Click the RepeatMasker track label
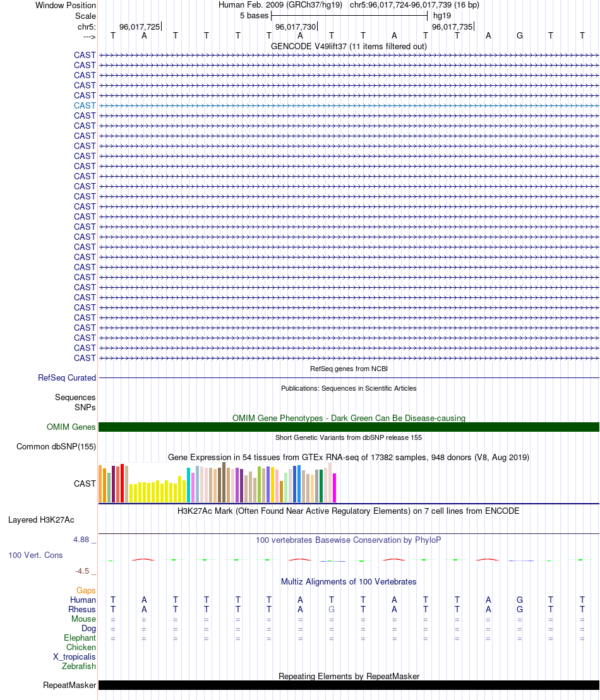600x700 pixels. pos(69,685)
